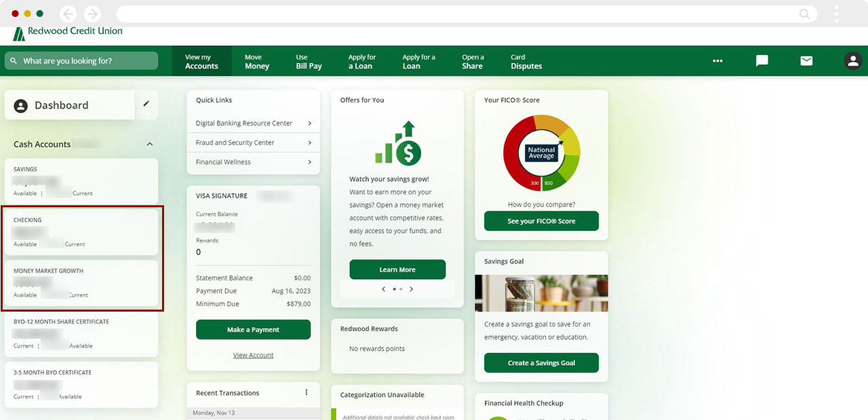The height and width of the screenshot is (420, 868).
Task: Open the chat message icon
Action: coord(762,61)
